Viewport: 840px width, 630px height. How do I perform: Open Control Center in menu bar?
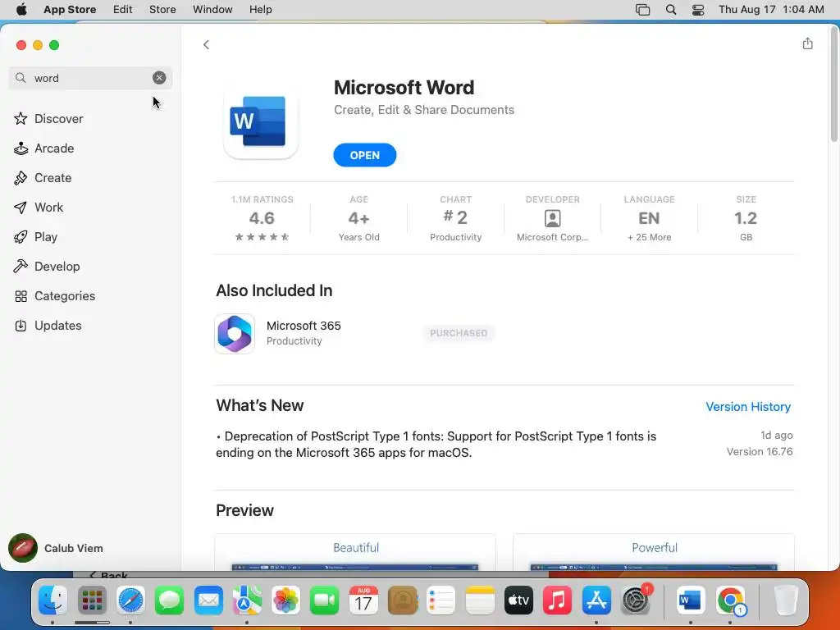(x=698, y=10)
